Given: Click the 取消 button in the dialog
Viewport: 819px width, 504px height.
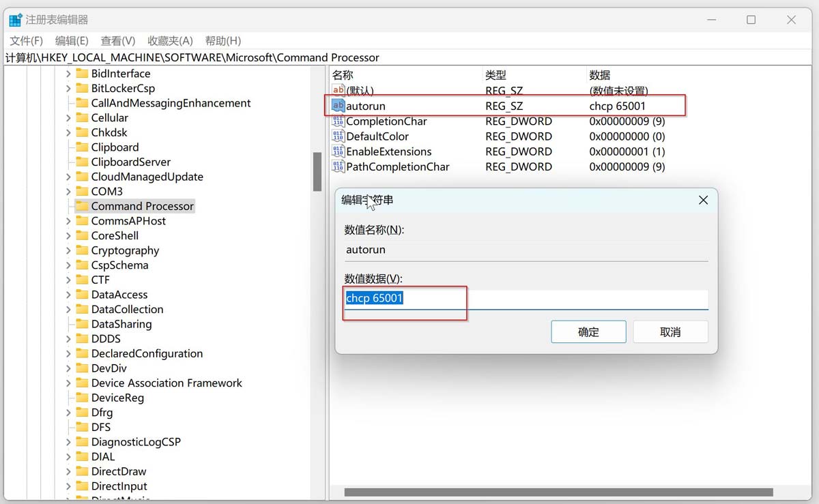Looking at the screenshot, I should (670, 331).
